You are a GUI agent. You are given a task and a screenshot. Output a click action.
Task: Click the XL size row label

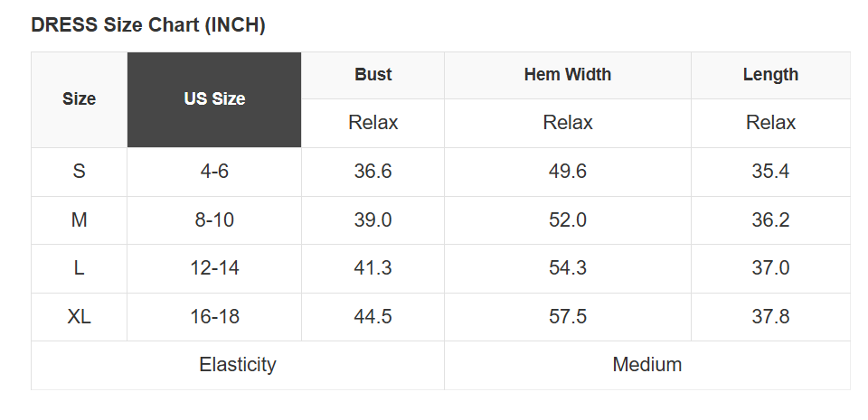(x=80, y=317)
